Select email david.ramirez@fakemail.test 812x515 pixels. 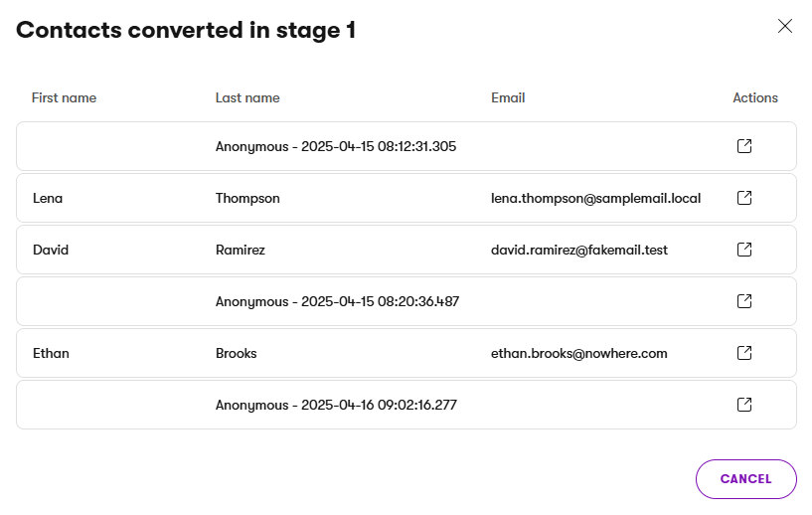579,250
